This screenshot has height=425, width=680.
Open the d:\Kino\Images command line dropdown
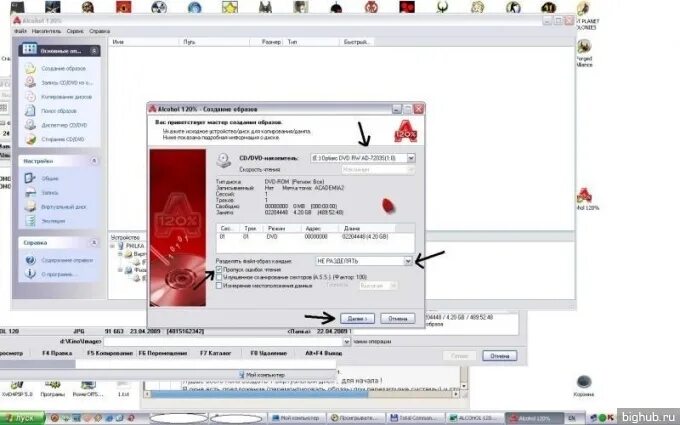pos(346,342)
